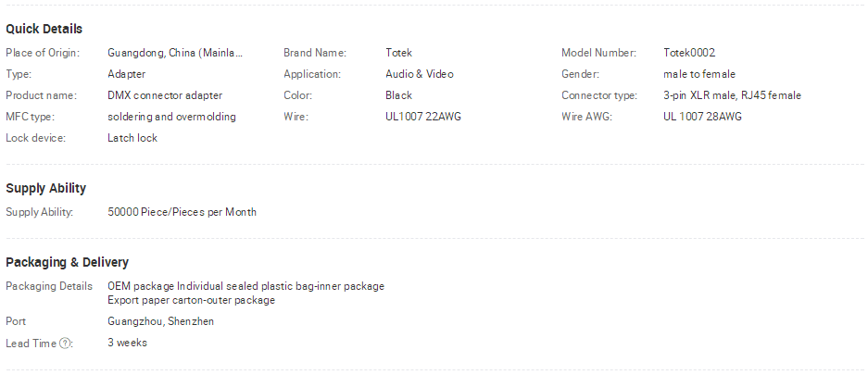This screenshot has height=375, width=868.
Task: Click the Audio & Video application value
Action: tap(419, 74)
